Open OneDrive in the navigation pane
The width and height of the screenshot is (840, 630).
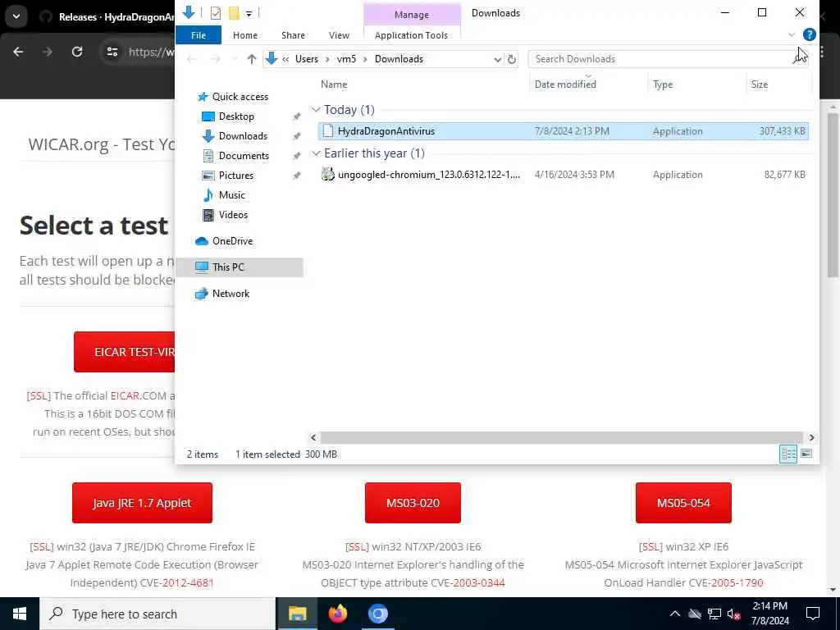[231, 241]
